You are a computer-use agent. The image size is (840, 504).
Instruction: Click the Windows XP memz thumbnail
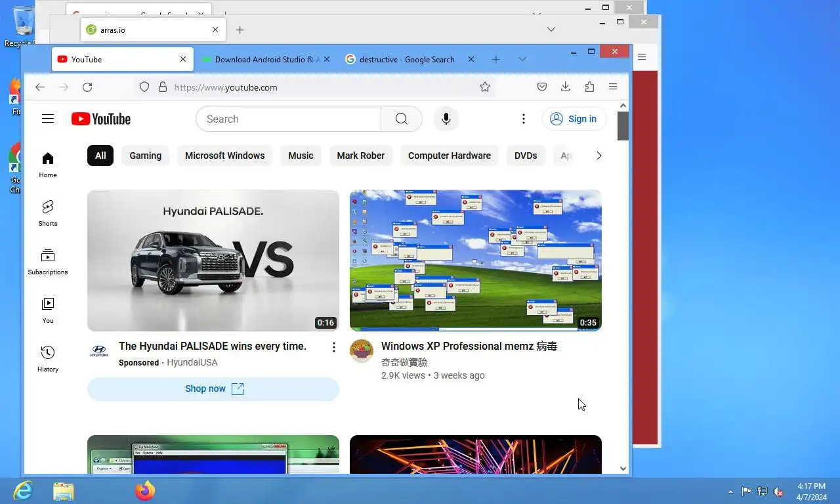point(476,261)
